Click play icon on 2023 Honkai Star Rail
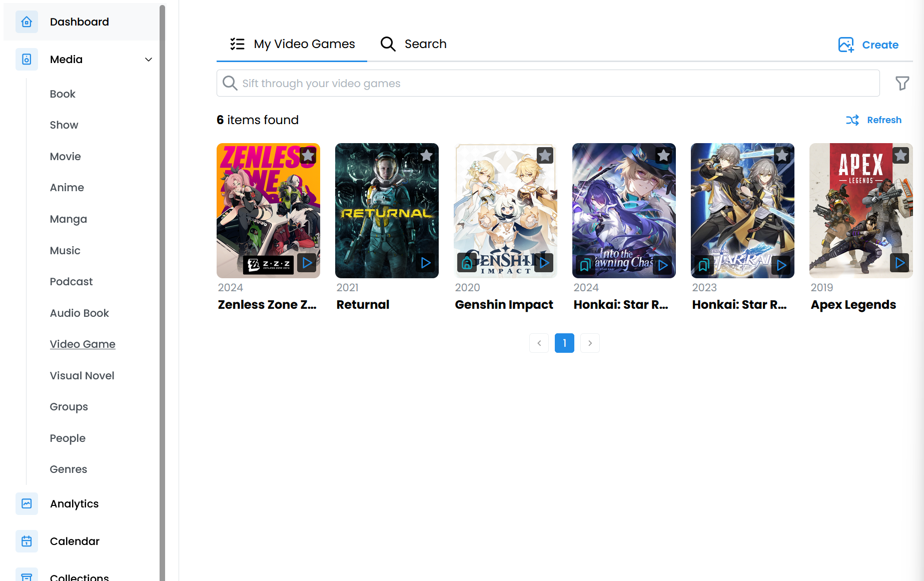 781,265
